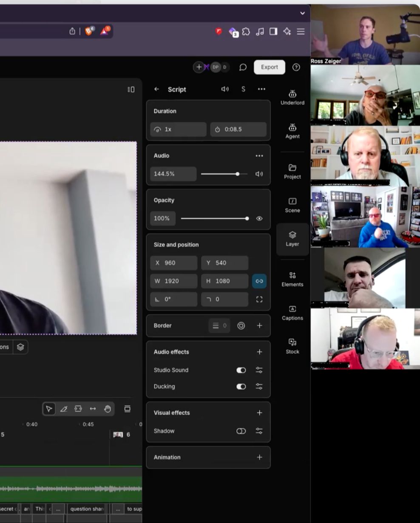Image resolution: width=420 pixels, height=523 pixels.
Task: Open the Underlord panel
Action: [x=292, y=97]
